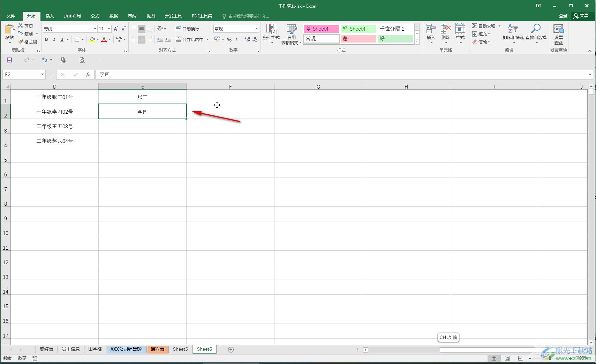Click the Insert cells (插入) icon
This screenshot has width=596, height=364.
pos(431,29)
